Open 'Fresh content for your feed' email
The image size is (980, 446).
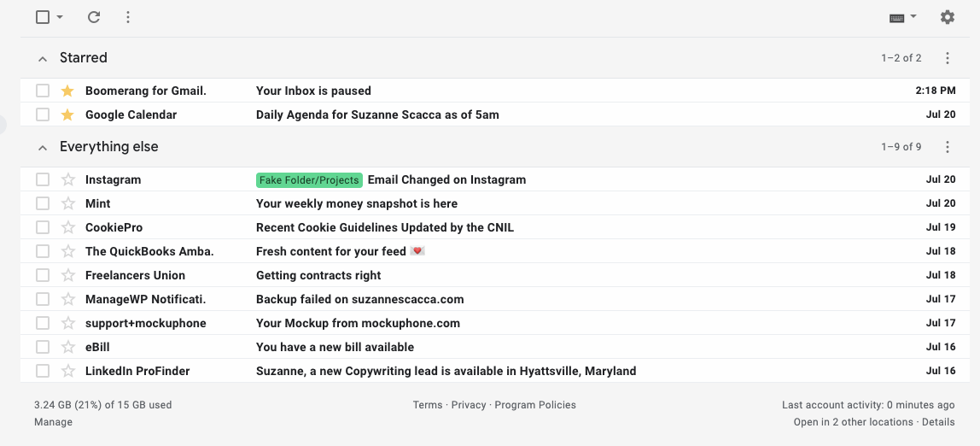341,251
